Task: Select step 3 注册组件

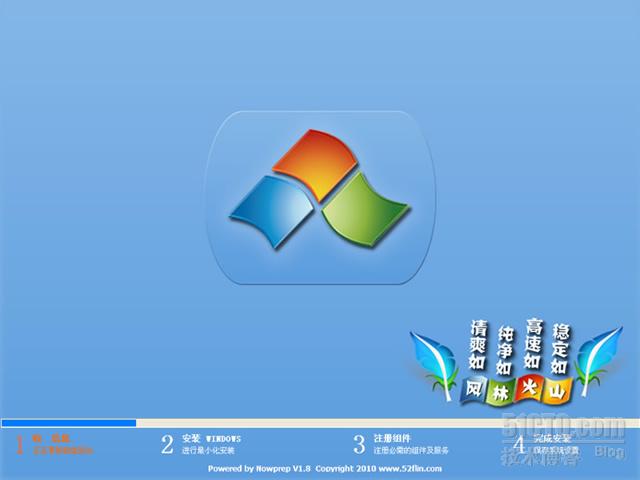Action: pyautogui.click(x=401, y=444)
